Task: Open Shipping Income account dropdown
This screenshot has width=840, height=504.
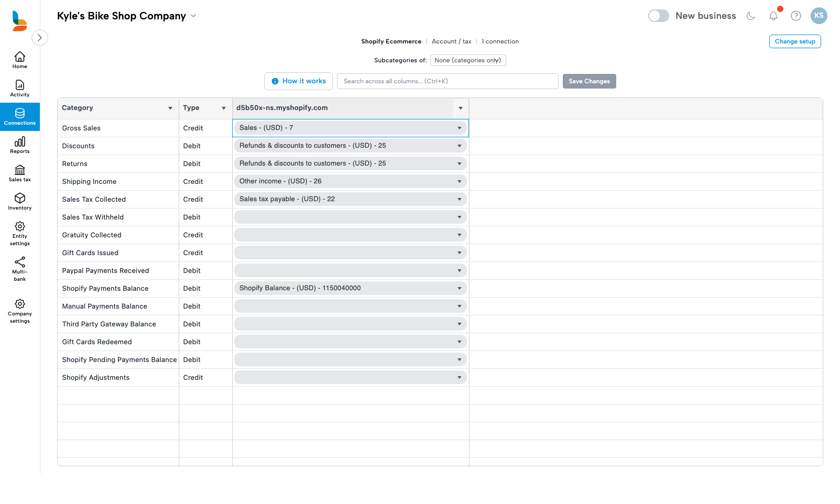Action: tap(351, 181)
